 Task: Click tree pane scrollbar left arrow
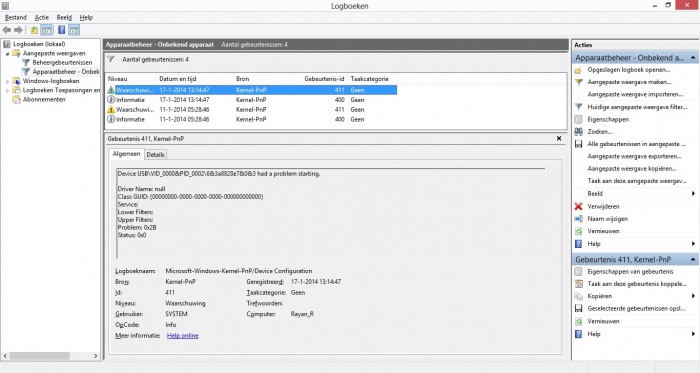click(x=5, y=356)
